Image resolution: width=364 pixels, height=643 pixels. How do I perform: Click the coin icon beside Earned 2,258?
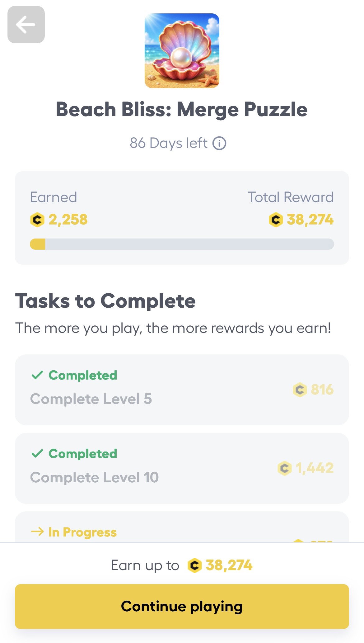point(37,220)
